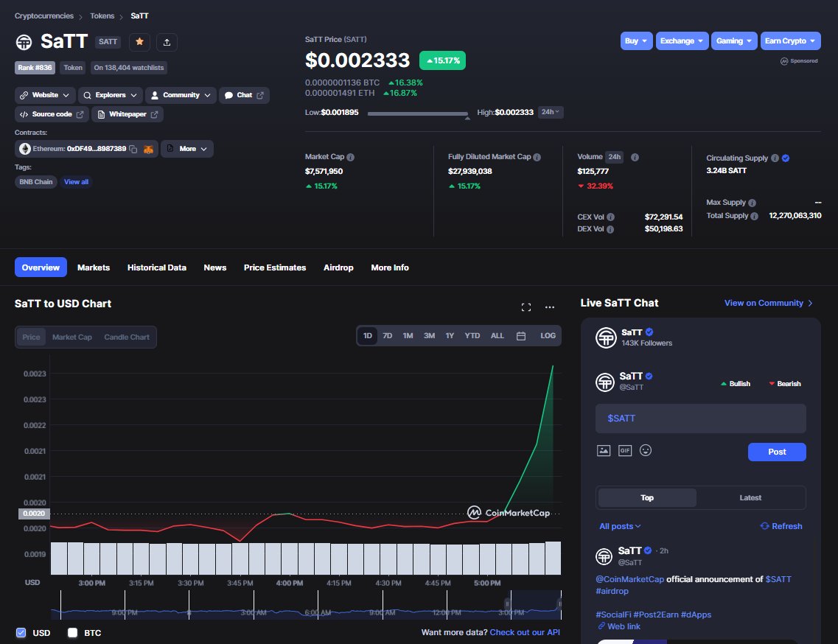Viewport: 838px width, 644px height.
Task: Copy Ethereum contract address icon
Action: [x=133, y=149]
